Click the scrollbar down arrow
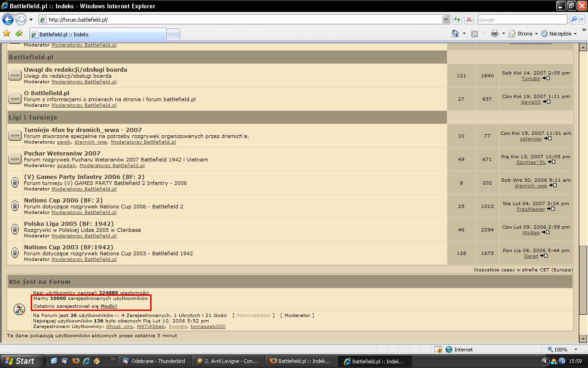 pyautogui.click(x=582, y=339)
